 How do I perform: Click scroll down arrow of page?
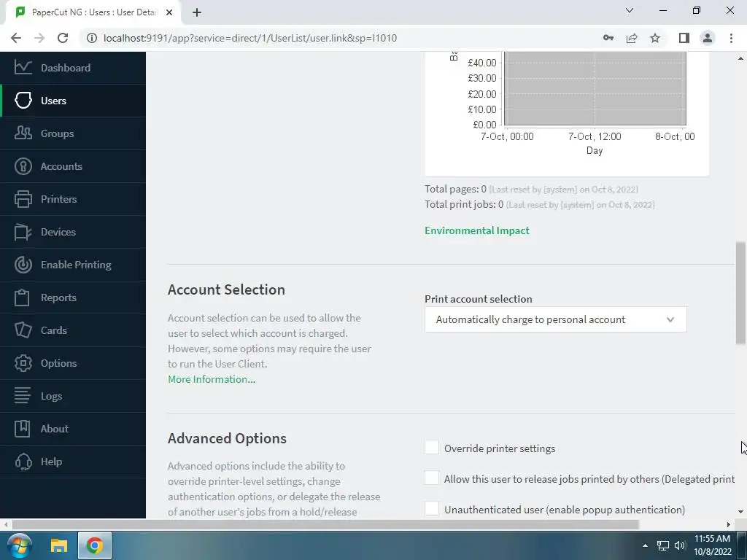740,512
